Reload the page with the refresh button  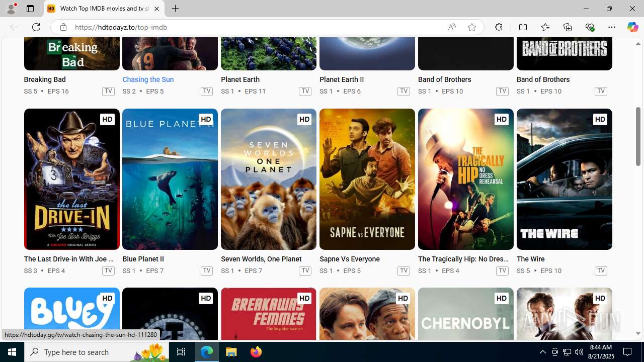point(36,27)
